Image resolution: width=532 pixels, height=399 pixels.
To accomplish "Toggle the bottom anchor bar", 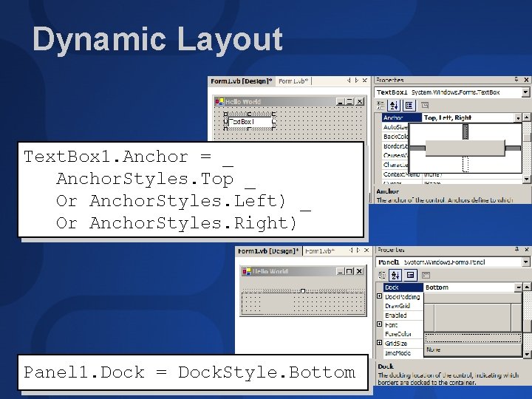I will click(x=465, y=164).
